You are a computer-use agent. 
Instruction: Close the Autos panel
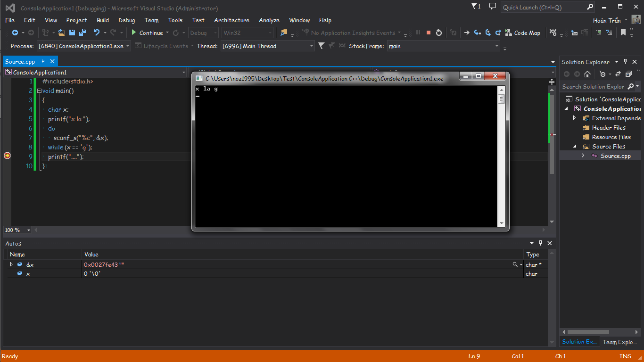click(550, 243)
